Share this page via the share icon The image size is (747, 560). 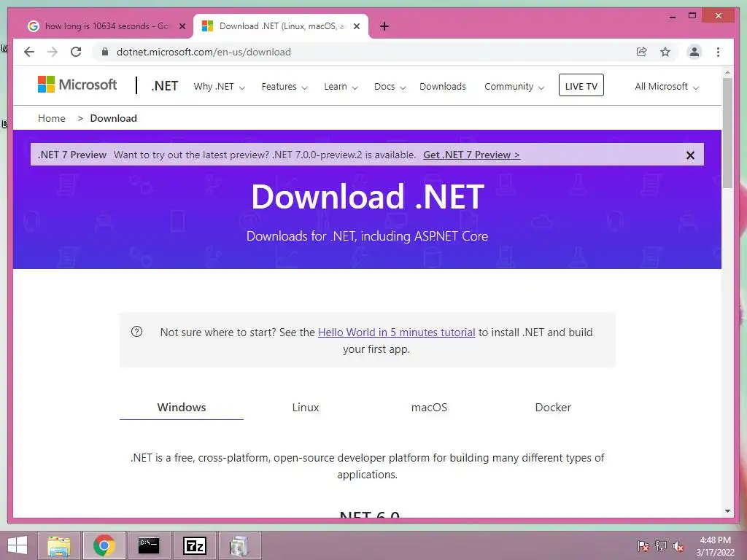(642, 52)
